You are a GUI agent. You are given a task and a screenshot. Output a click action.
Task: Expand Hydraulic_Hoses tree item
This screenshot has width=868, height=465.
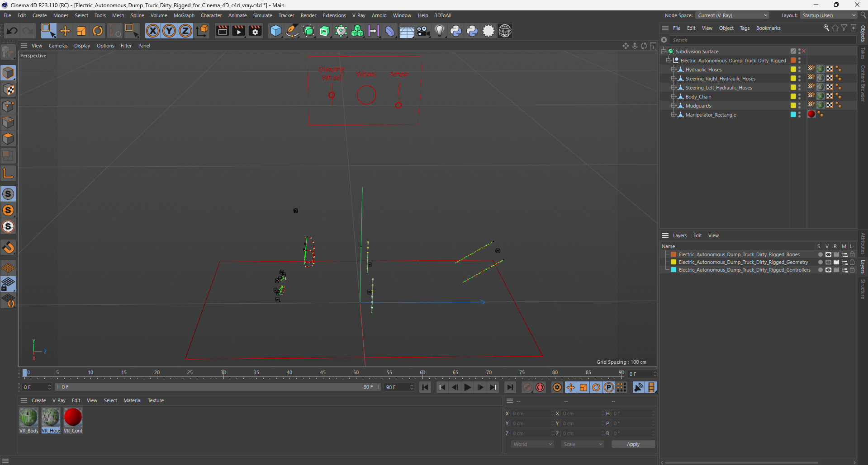pos(673,70)
